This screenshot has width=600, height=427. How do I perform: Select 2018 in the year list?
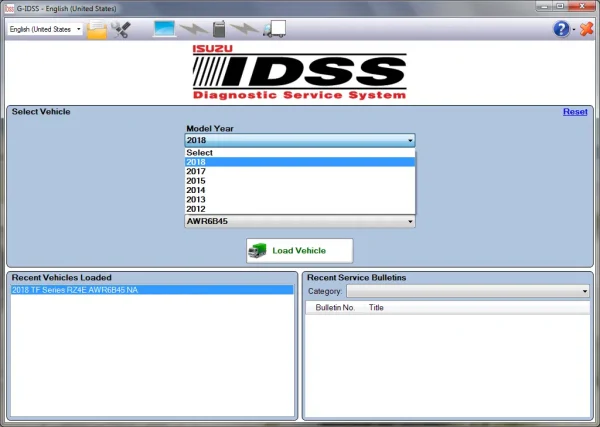[300, 162]
